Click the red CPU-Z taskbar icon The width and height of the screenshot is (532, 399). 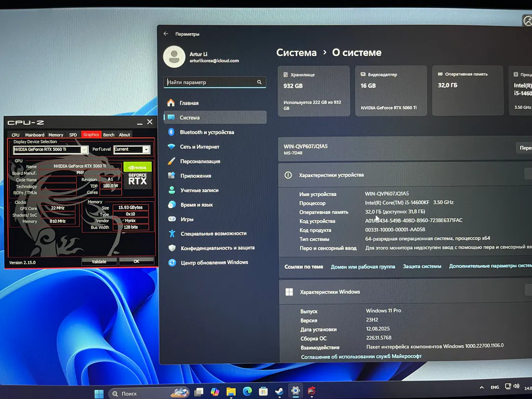(x=311, y=391)
